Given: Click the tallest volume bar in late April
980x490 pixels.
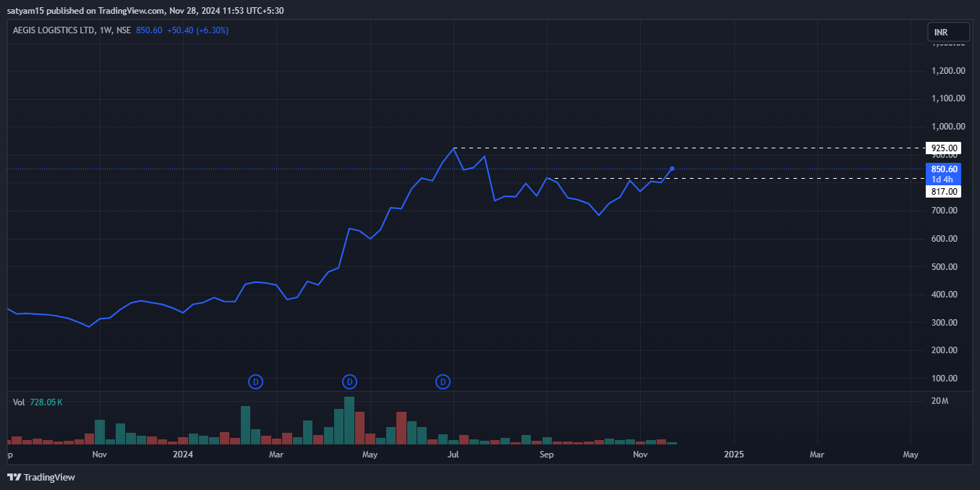Looking at the screenshot, I should [x=349, y=420].
